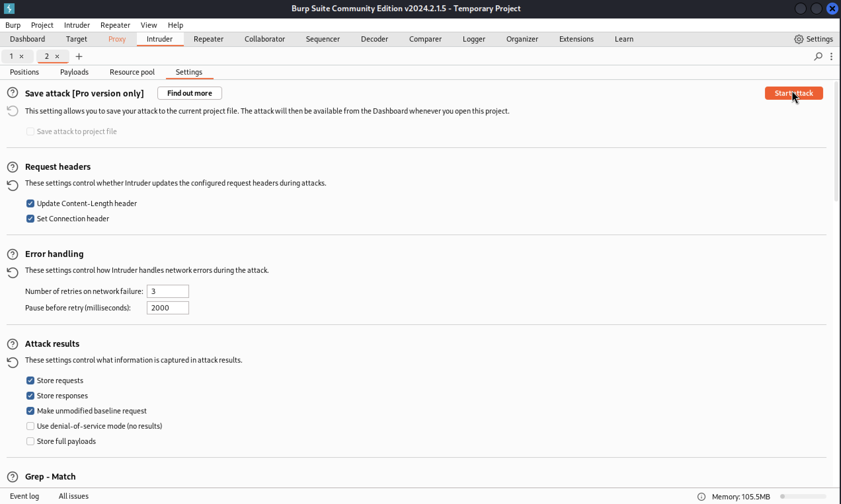Switch to the Sequencer tab
This screenshot has width=841, height=504.
[x=323, y=39]
